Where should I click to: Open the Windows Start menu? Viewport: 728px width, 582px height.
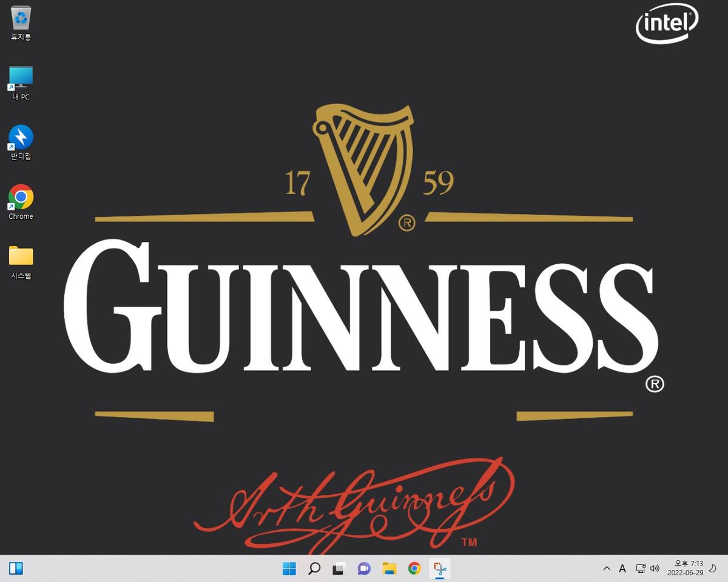(289, 569)
